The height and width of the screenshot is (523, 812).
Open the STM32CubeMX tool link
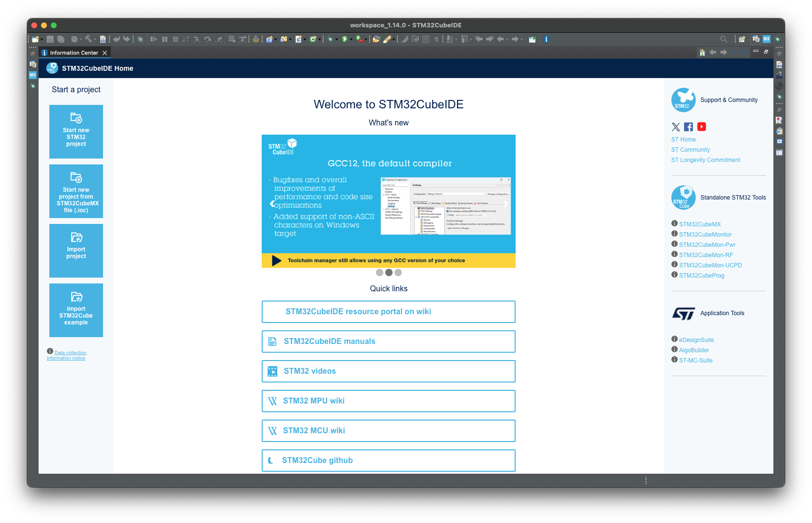coord(700,224)
